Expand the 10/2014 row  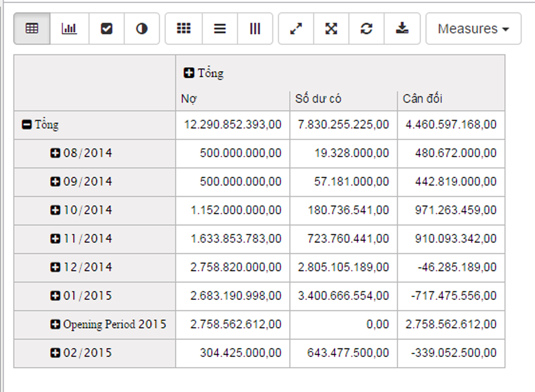(x=55, y=210)
